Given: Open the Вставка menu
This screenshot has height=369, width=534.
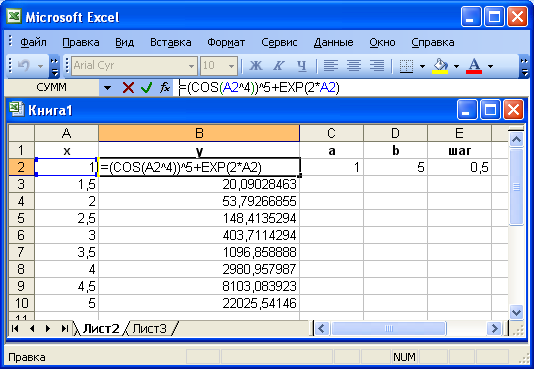Looking at the screenshot, I should click(171, 43).
